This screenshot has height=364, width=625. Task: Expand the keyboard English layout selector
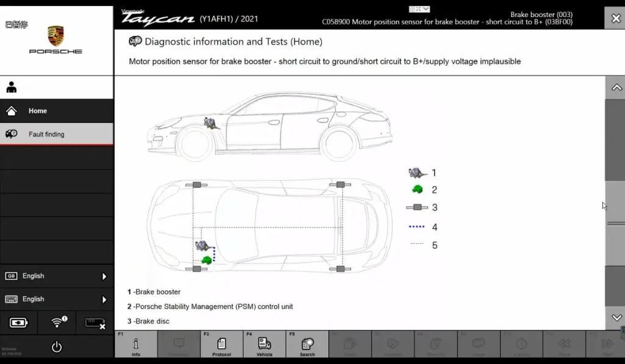coord(56,299)
